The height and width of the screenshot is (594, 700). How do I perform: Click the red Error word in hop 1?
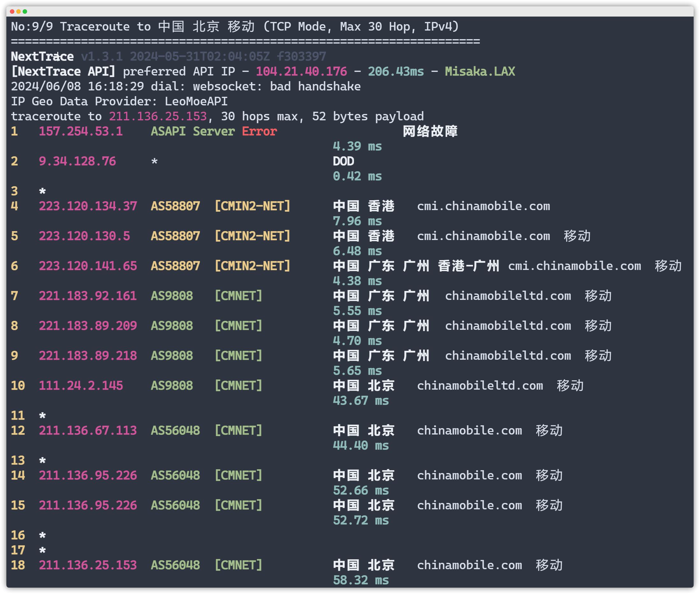pyautogui.click(x=259, y=131)
